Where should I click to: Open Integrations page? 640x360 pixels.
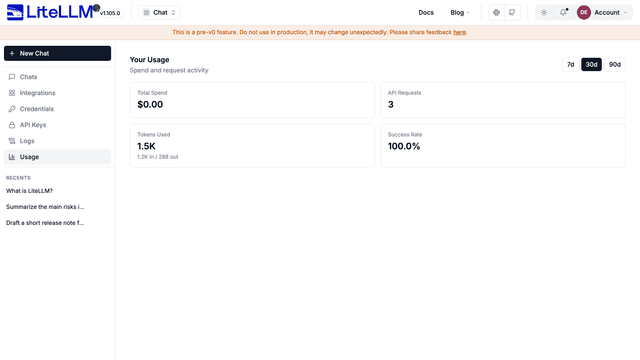click(58, 93)
